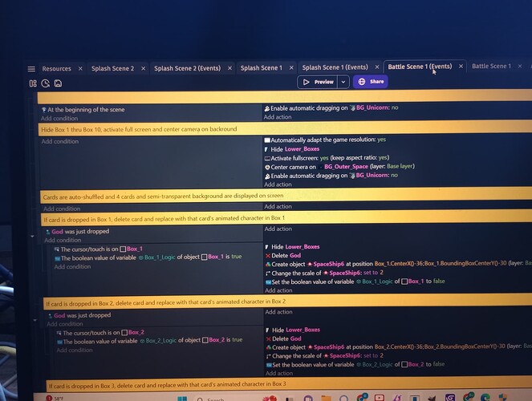Switch to the Resources tab
The width and height of the screenshot is (532, 401).
57,69
